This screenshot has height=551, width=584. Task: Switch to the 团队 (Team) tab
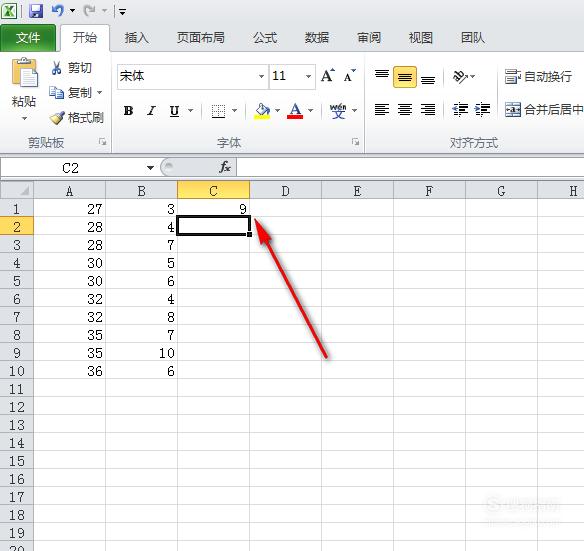[x=473, y=38]
